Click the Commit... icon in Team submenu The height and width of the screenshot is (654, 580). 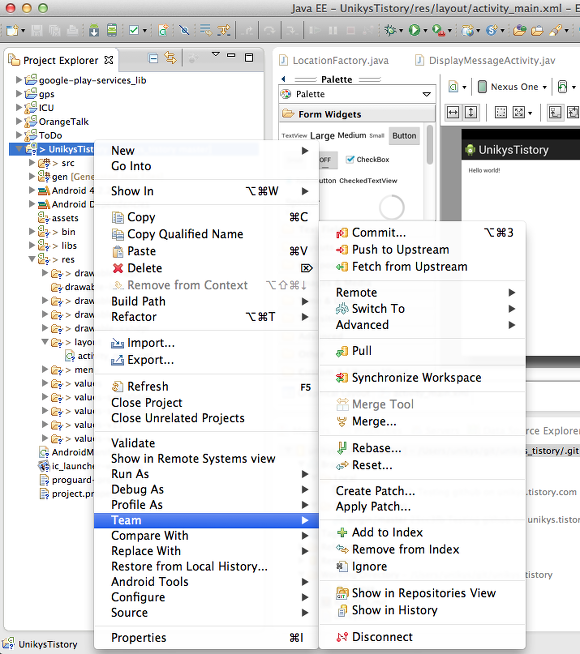point(342,233)
